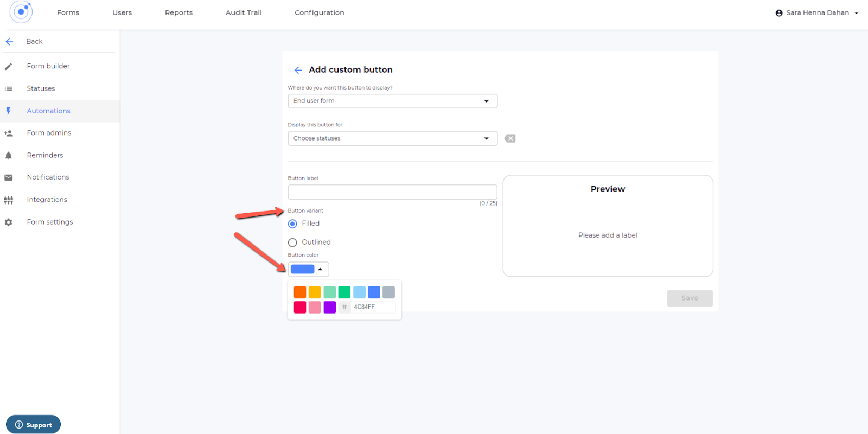This screenshot has height=434, width=868.
Task: Click the Button label text field
Action: click(x=392, y=192)
